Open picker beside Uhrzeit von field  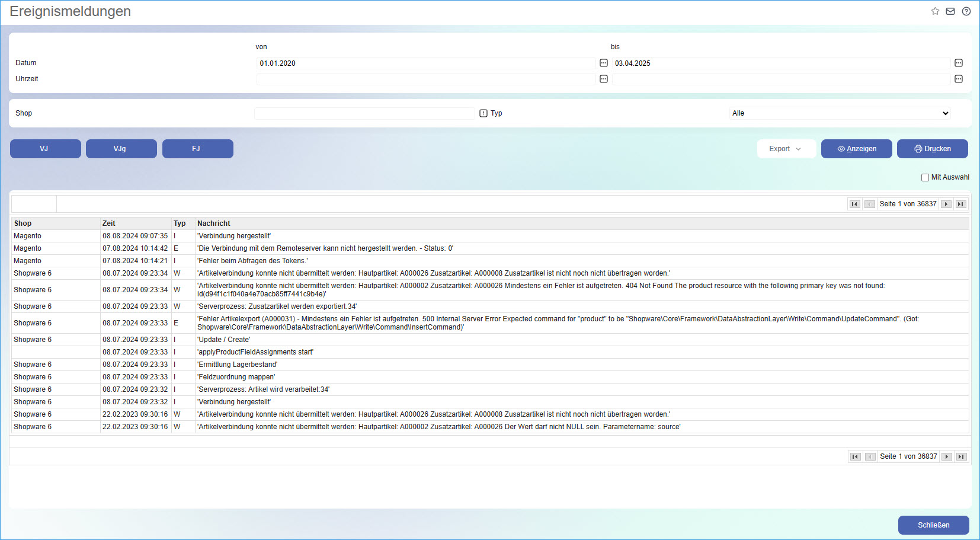point(604,79)
